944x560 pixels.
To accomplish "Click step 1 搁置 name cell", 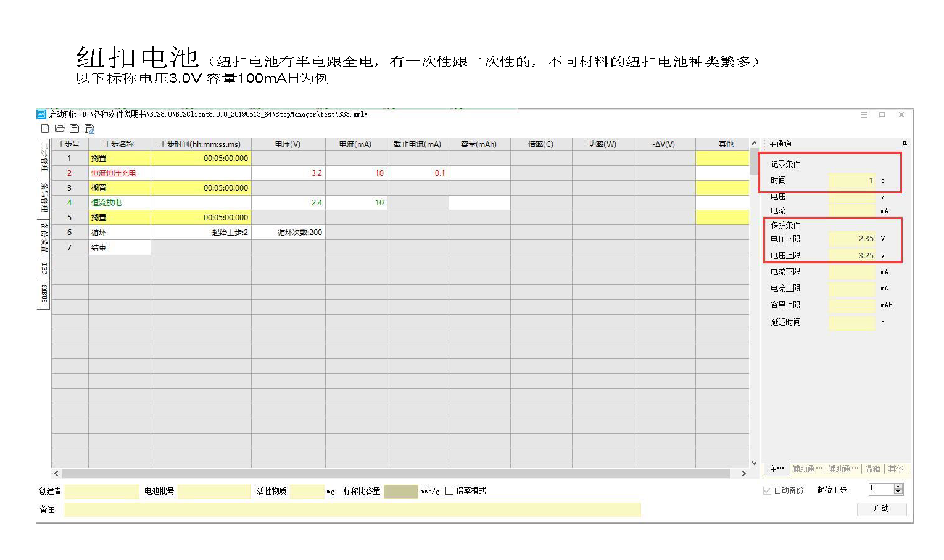I will click(120, 159).
